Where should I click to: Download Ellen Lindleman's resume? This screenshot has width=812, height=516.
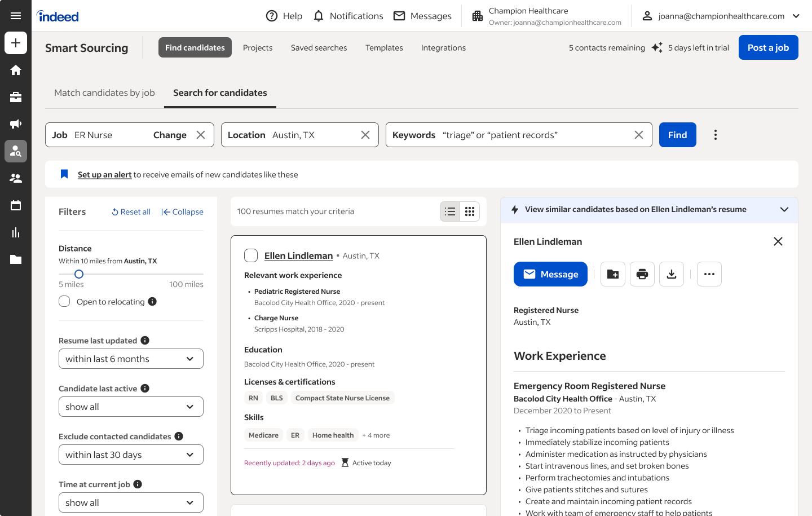[x=672, y=274]
